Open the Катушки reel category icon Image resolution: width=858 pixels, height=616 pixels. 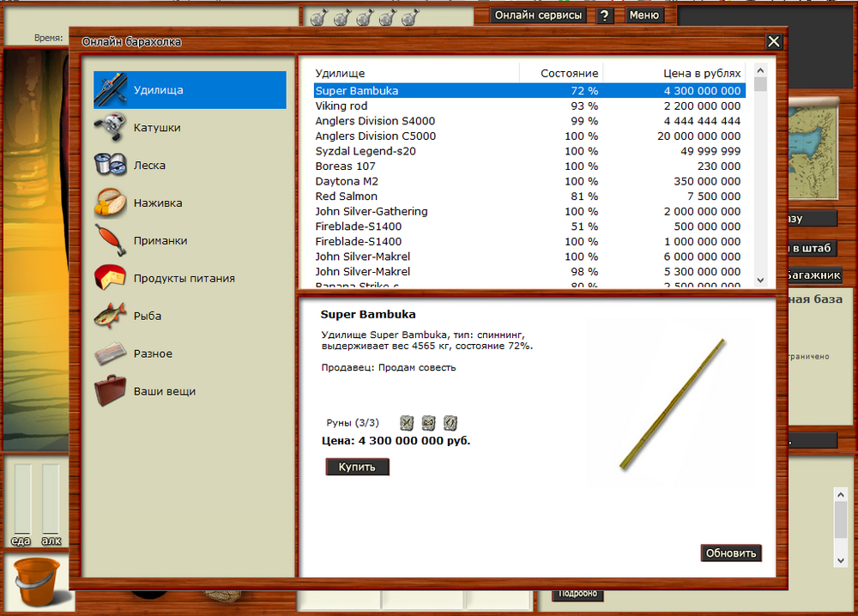[x=111, y=128]
